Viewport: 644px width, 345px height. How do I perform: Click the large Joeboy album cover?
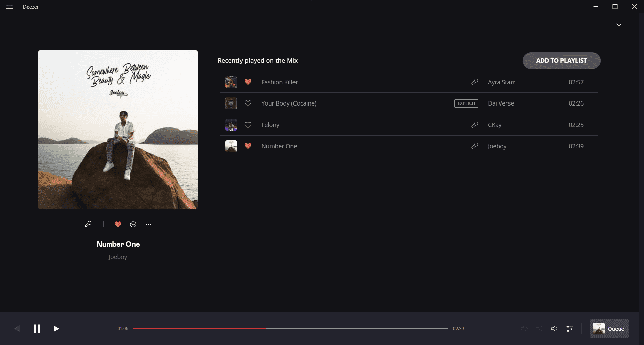point(118,130)
